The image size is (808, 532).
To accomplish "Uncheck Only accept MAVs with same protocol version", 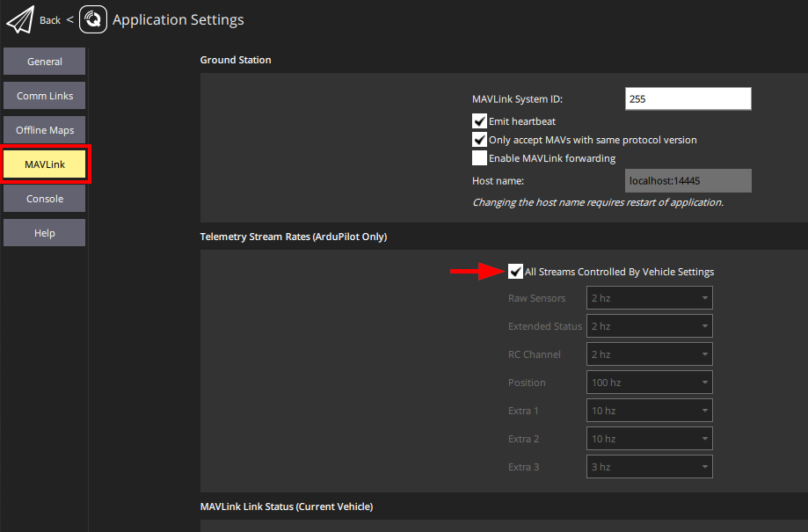I will click(479, 139).
